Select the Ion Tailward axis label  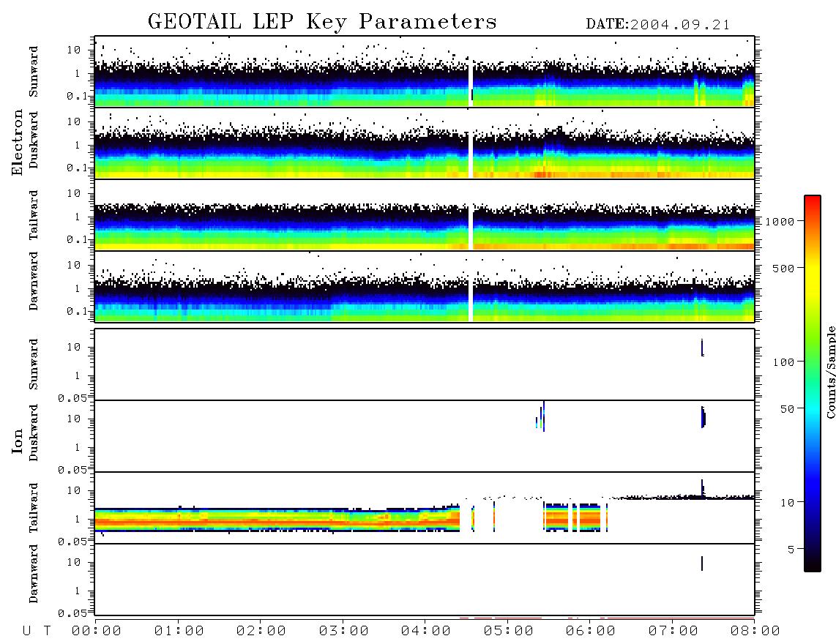pos(34,508)
